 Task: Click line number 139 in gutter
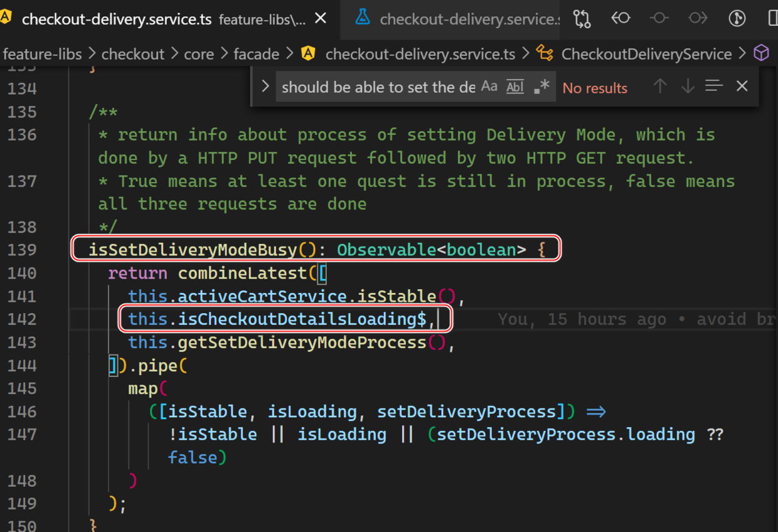coord(22,250)
